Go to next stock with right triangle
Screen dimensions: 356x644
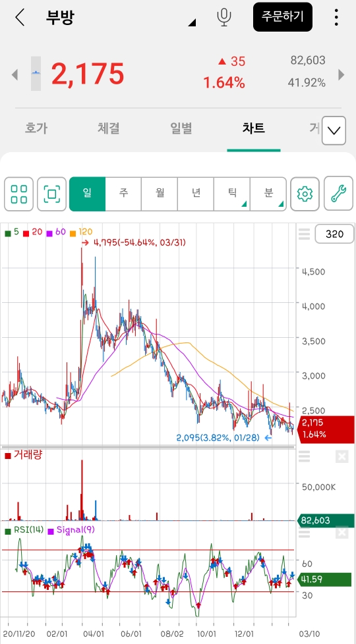click(341, 75)
